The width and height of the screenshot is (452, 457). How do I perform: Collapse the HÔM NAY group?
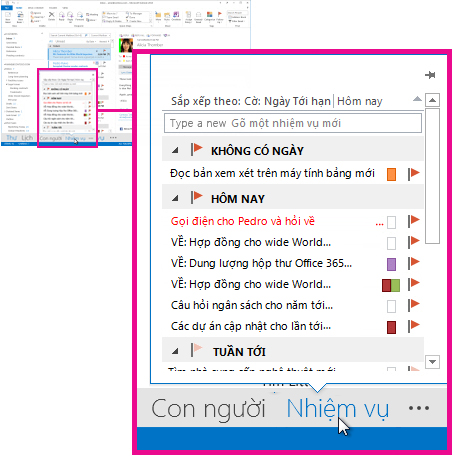175,199
